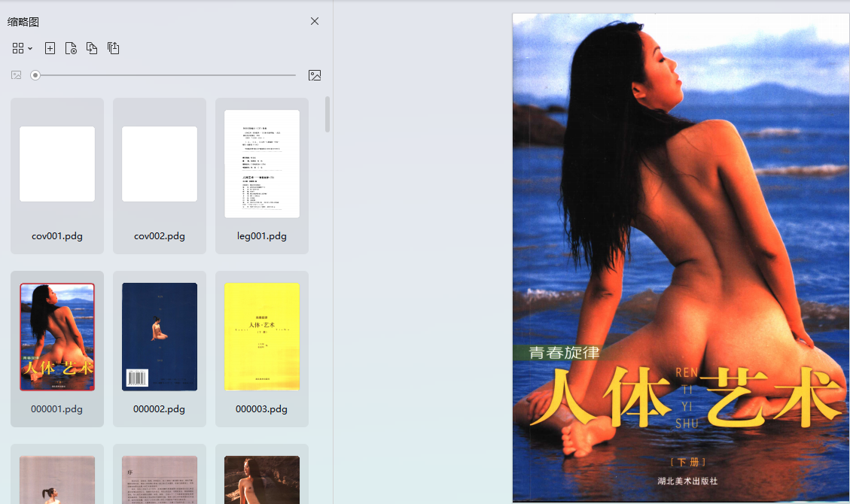This screenshot has height=504, width=850.
Task: Click the insert page plus icon
Action: point(50,48)
